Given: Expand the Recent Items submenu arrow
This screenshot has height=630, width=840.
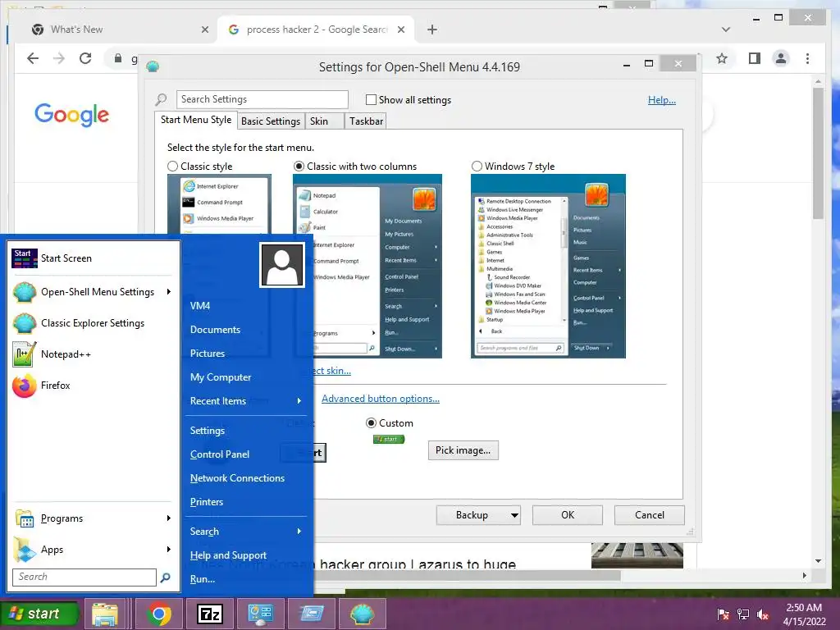Looking at the screenshot, I should 299,401.
